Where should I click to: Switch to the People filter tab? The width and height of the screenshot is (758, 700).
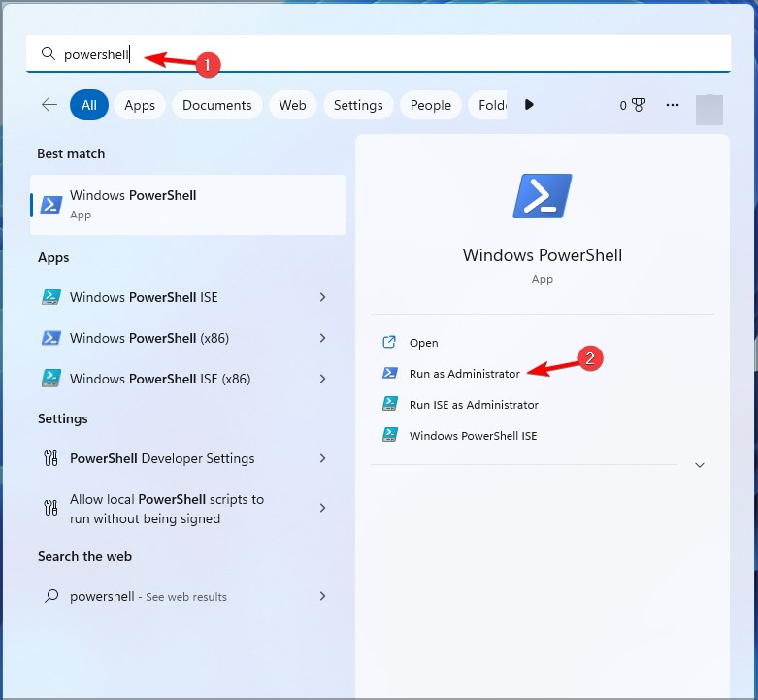click(430, 105)
